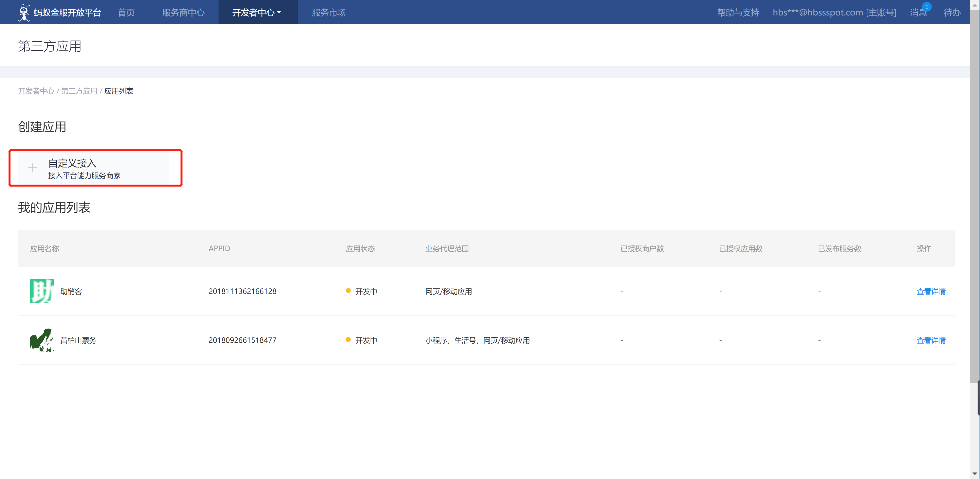Go to 服务市场 nav item

pos(328,13)
